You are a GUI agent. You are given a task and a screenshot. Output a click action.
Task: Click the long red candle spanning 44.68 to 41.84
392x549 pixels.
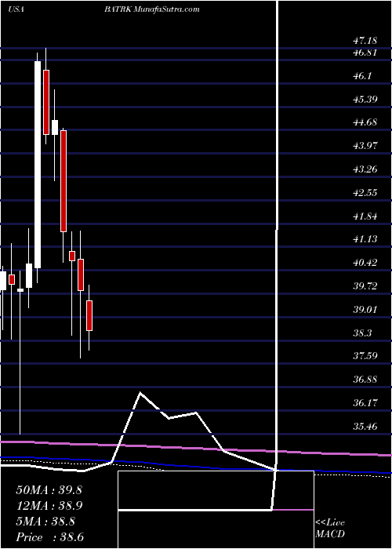[64, 181]
